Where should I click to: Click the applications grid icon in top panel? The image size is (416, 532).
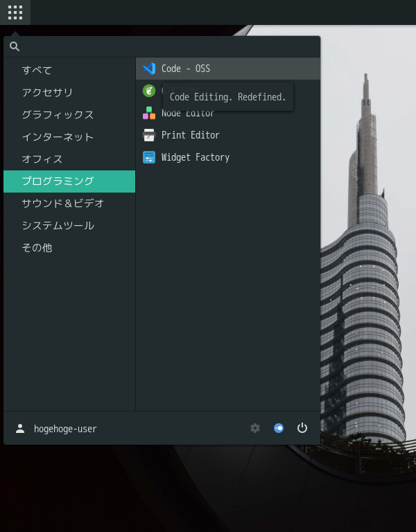pyautogui.click(x=15, y=12)
